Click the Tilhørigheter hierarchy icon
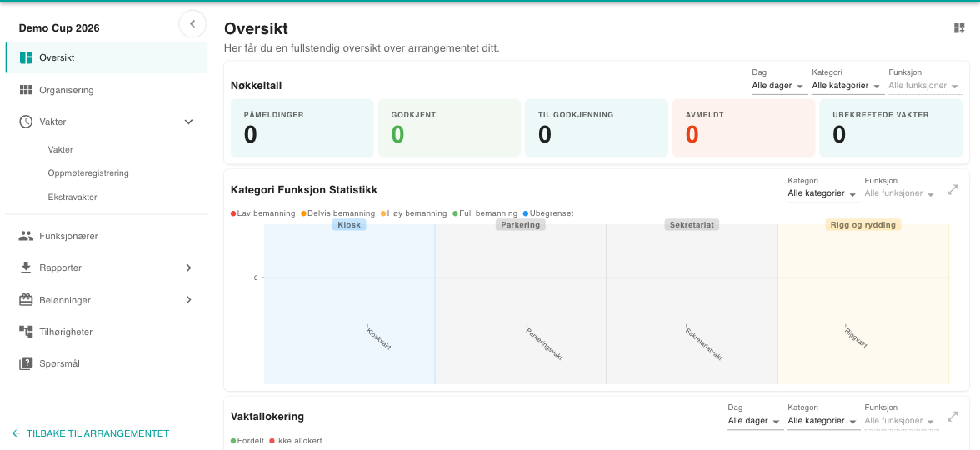Viewport: 980px width, 450px height. pos(26,332)
